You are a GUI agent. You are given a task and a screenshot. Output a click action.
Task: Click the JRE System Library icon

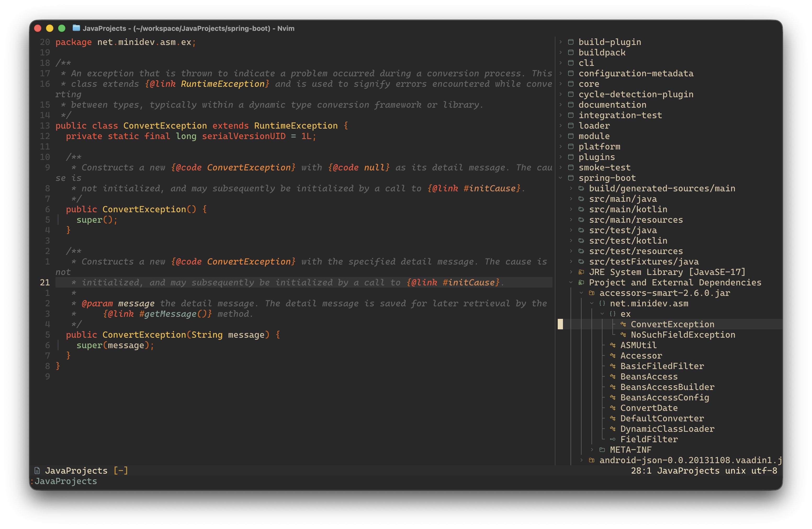(581, 272)
